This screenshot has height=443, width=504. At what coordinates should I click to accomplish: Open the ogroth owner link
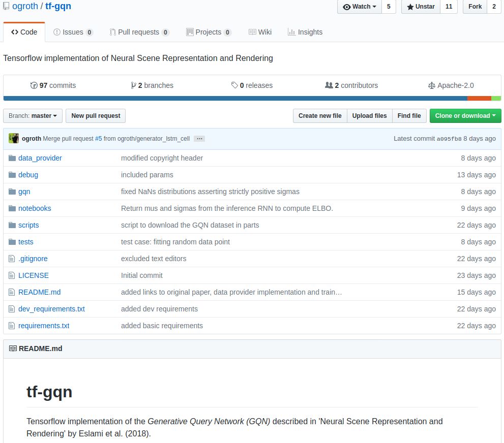click(25, 6)
